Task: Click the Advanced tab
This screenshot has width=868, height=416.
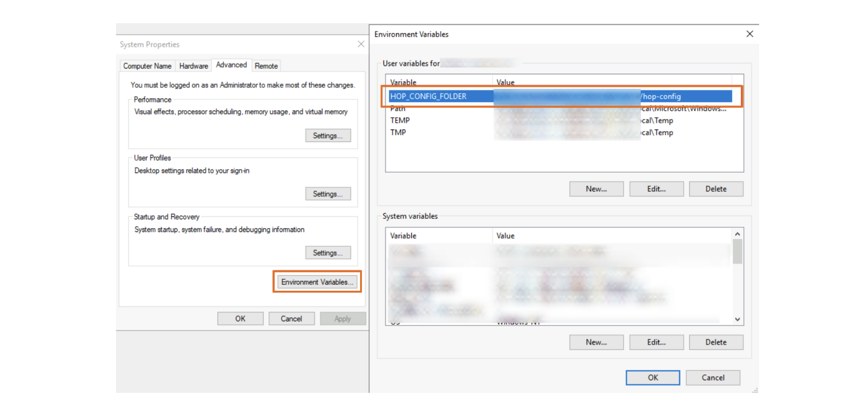Action: [231, 65]
